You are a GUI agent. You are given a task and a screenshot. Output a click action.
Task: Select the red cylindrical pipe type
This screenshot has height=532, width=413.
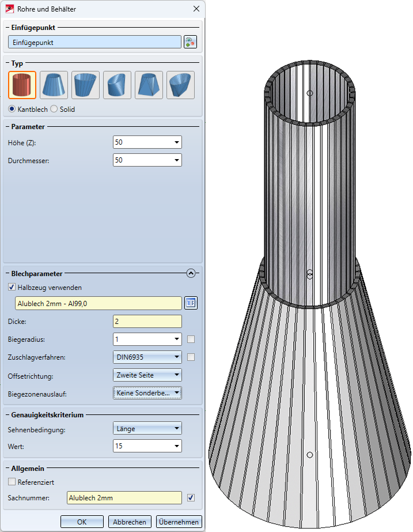click(x=22, y=85)
